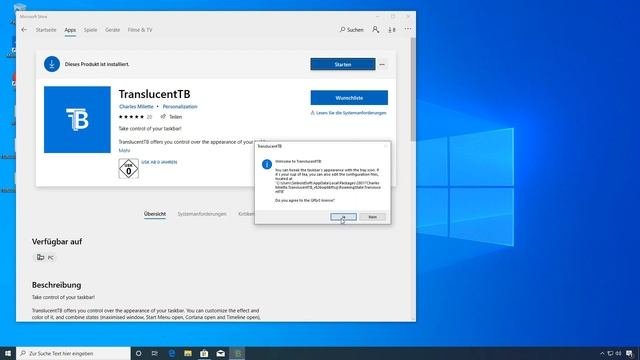Image resolution: width=640 pixels, height=360 pixels.
Task: Click the taskbar search box
Action: click(73, 353)
